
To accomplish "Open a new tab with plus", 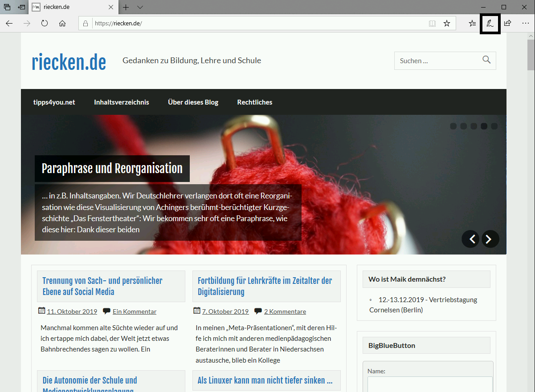I will coord(126,7).
